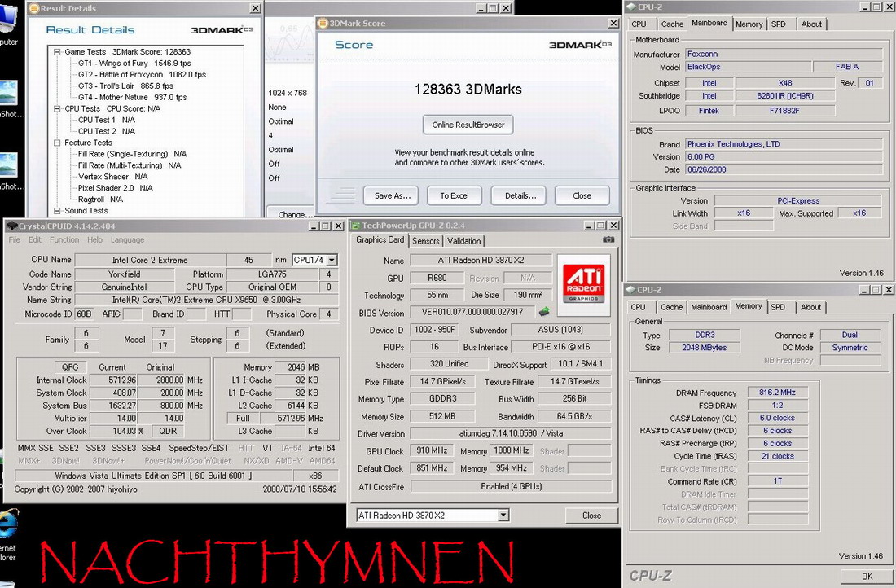Open the CPU tab in top CPU-Z window
Viewport: 896px width, 588px height.
[639, 24]
